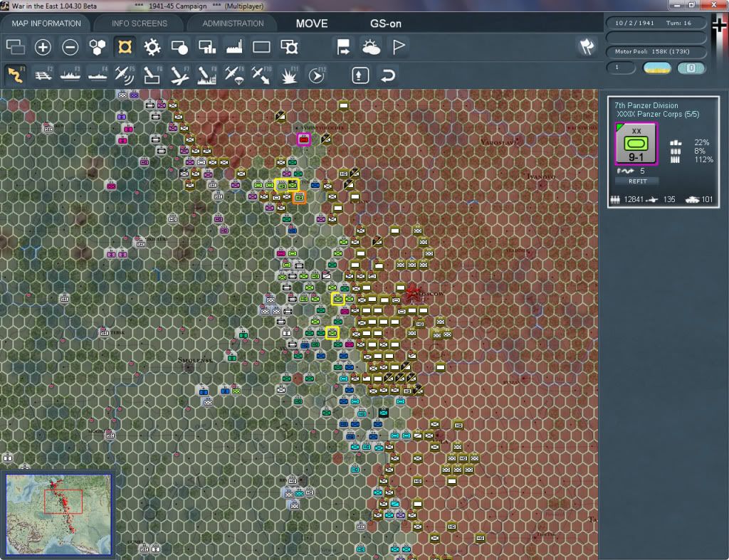Click the 101 tank count

click(707, 199)
